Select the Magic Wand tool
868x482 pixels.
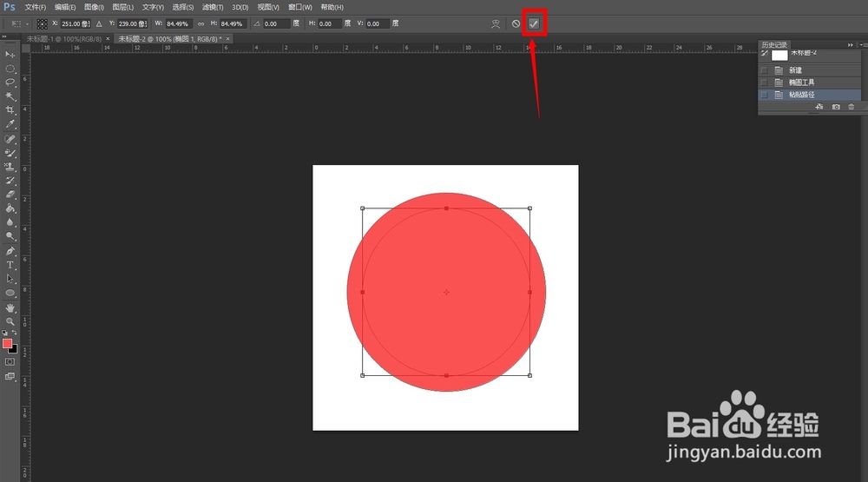(x=10, y=96)
